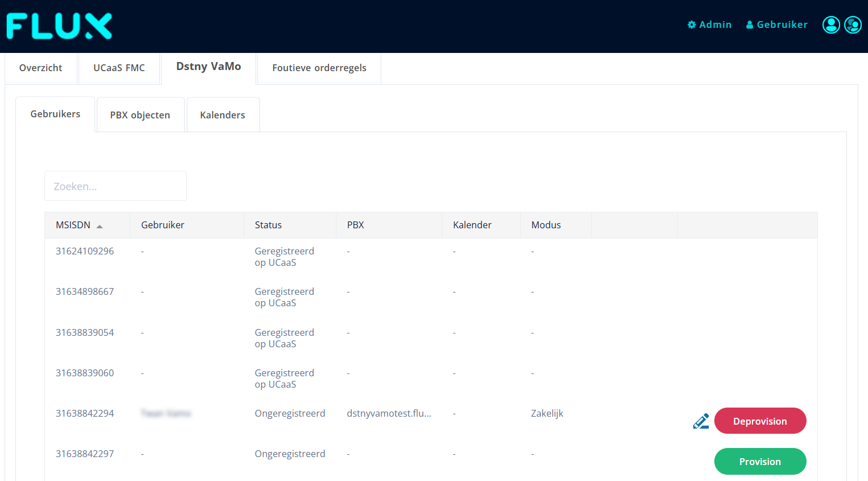Select the Dstny VaMo tab
The image size is (868, 481).
(208, 67)
